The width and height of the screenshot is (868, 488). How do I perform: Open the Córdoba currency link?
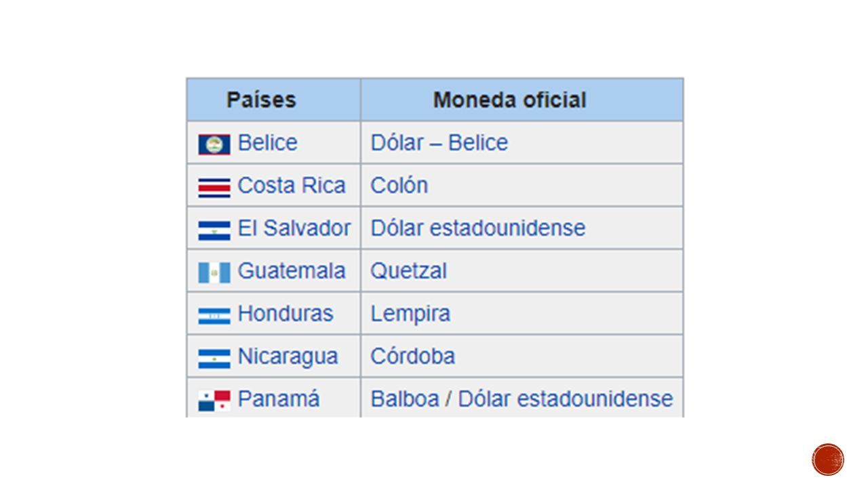[x=412, y=356]
